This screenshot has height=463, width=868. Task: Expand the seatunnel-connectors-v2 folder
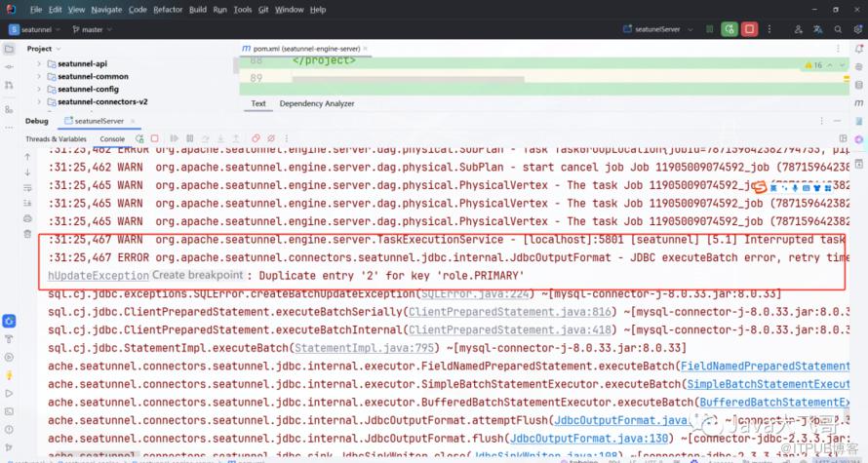[39, 101]
